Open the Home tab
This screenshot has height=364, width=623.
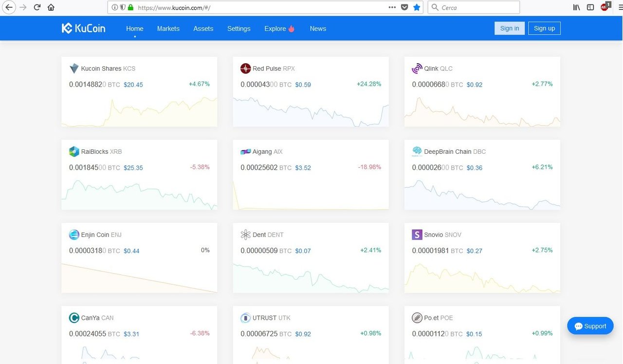(x=135, y=29)
